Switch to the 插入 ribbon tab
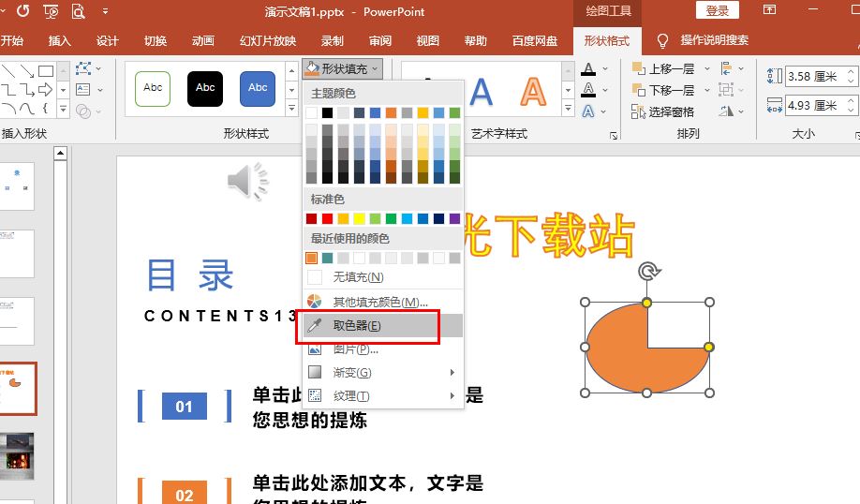The height and width of the screenshot is (504, 860). 59,41
